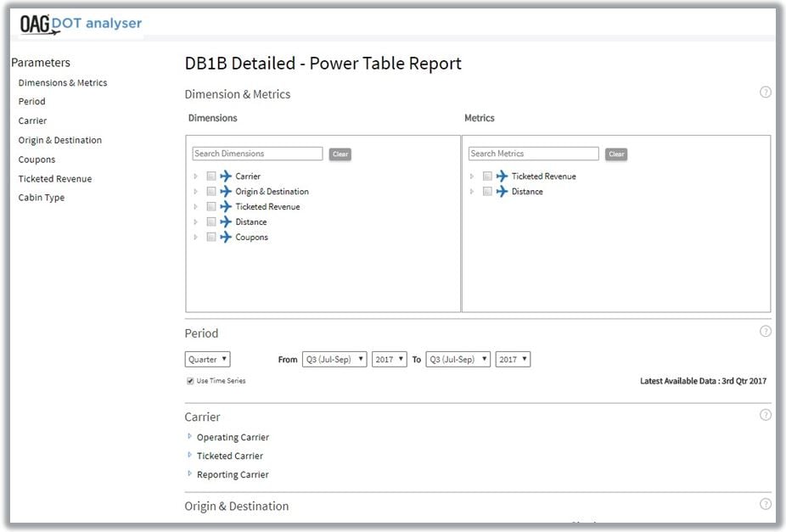Open help icon for Dimension & Metrics section
The image size is (786, 532).
tap(765, 92)
